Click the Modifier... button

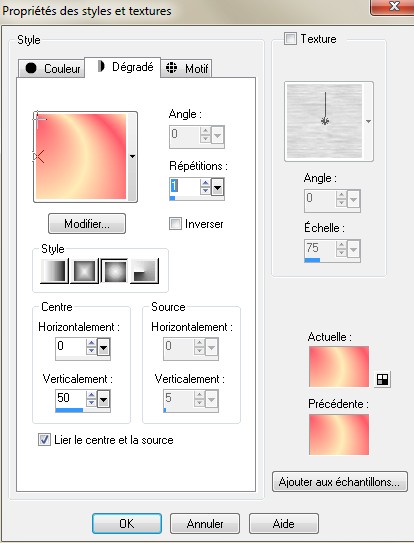point(87,224)
